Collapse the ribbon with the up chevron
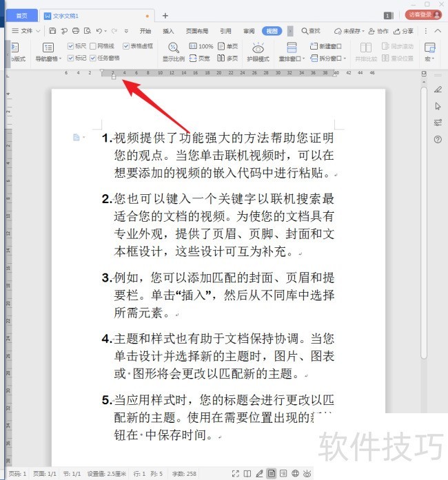This screenshot has height=480, width=448. [438, 30]
